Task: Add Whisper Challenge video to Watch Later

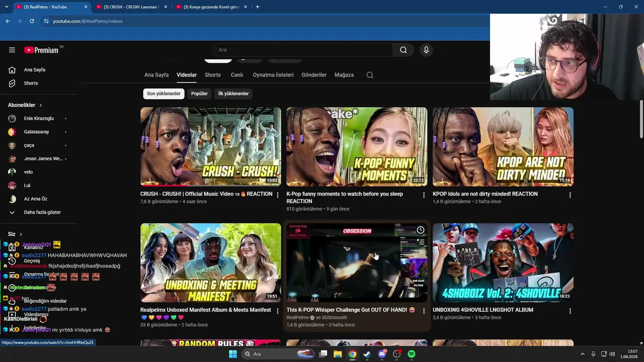Action: coord(421,230)
